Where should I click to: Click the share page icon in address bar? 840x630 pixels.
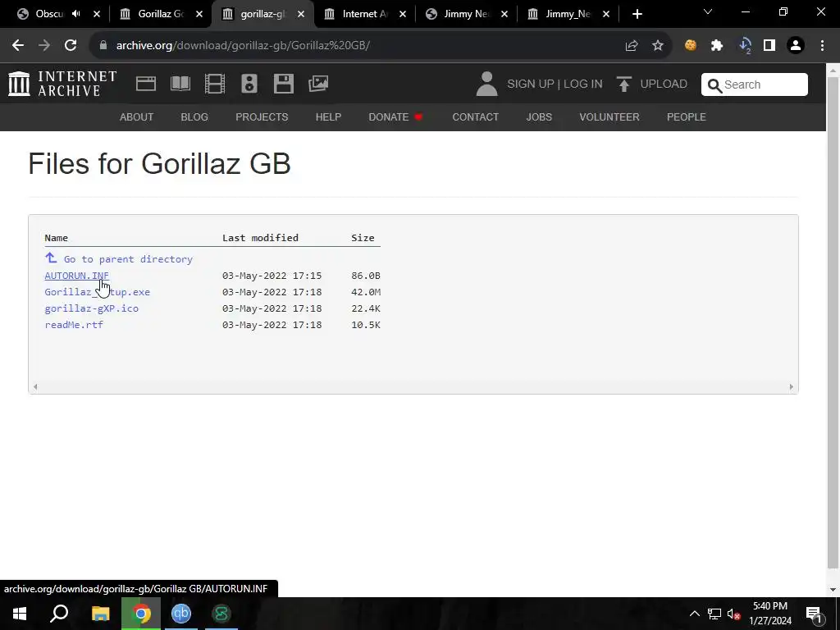pyautogui.click(x=631, y=46)
